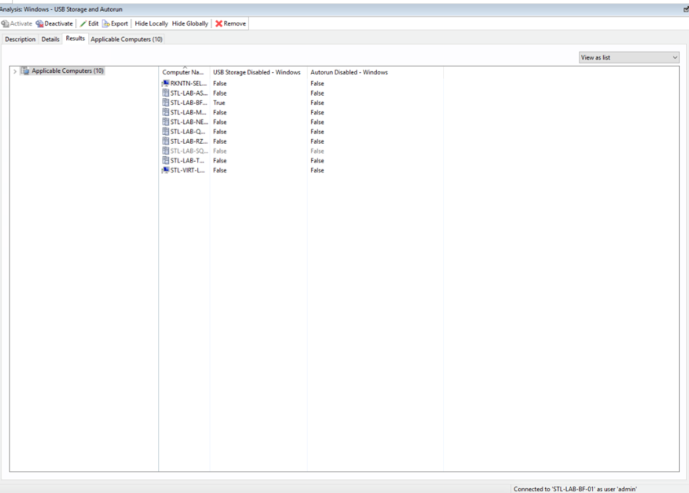The width and height of the screenshot is (689, 493).
Task: Sort by Computer Name column header
Action: (x=183, y=72)
